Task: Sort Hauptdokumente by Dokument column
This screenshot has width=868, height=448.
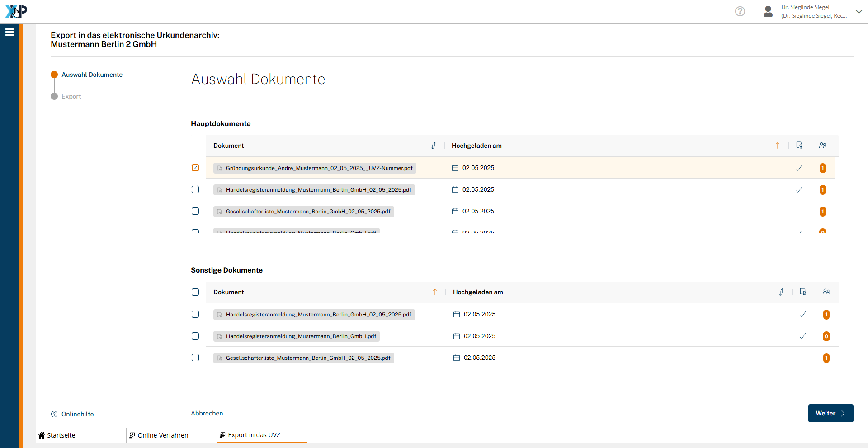Action: tap(433, 146)
